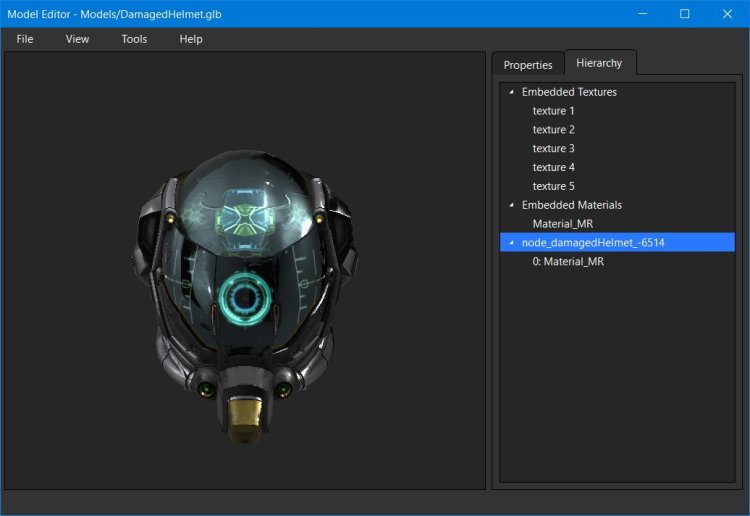Open the Help menu
This screenshot has width=750, height=516.
(191, 39)
